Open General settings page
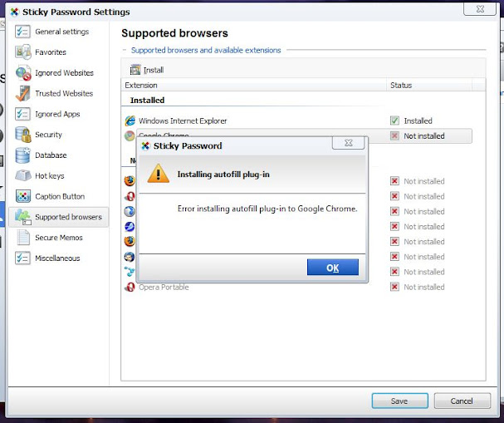504x423 pixels. [58, 32]
